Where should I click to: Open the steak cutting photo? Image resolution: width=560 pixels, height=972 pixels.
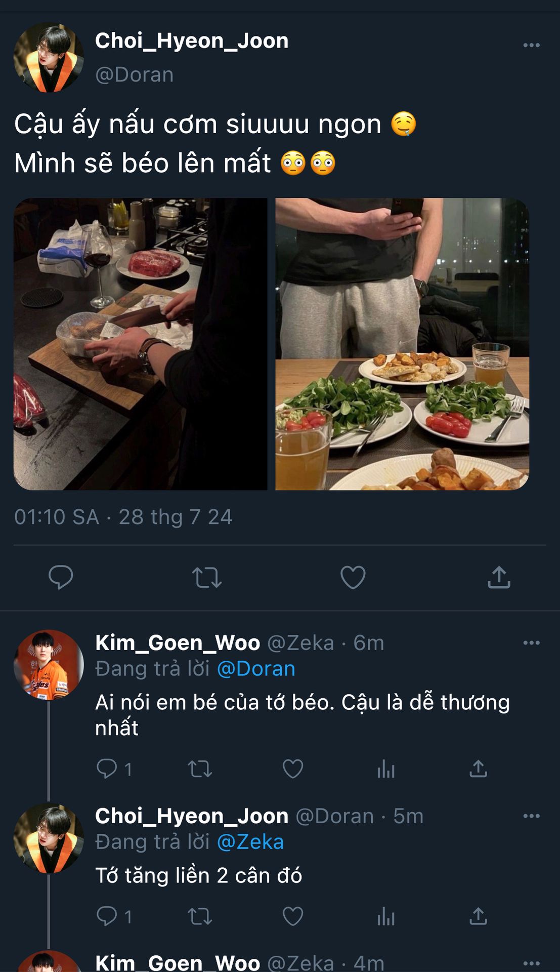[x=140, y=344]
